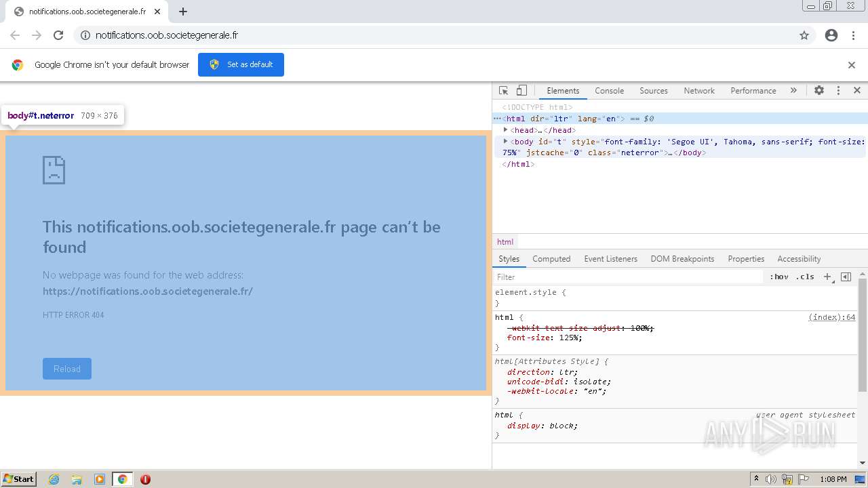The image size is (868, 488).
Task: Click the font-size: 125% declaration
Action: (x=545, y=338)
